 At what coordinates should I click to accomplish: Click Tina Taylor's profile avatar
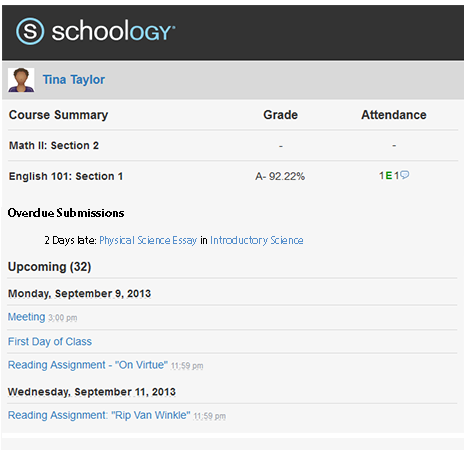coord(21,80)
